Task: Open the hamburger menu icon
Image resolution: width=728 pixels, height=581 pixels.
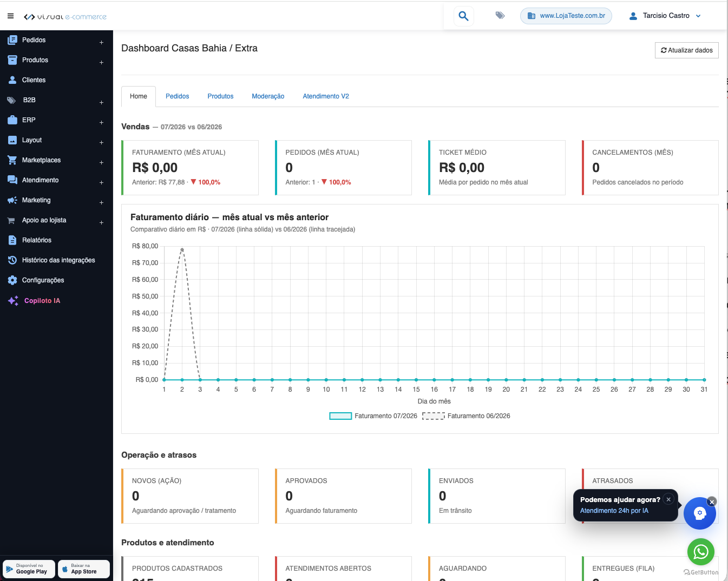Action: 10,16
